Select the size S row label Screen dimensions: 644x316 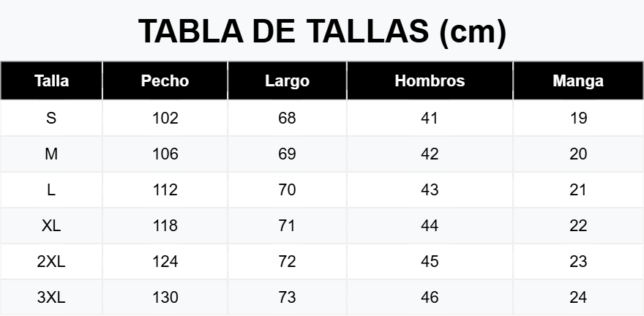coord(51,118)
